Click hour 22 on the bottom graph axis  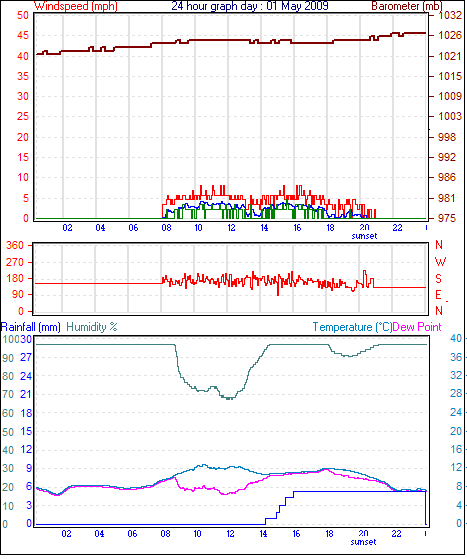(396, 534)
